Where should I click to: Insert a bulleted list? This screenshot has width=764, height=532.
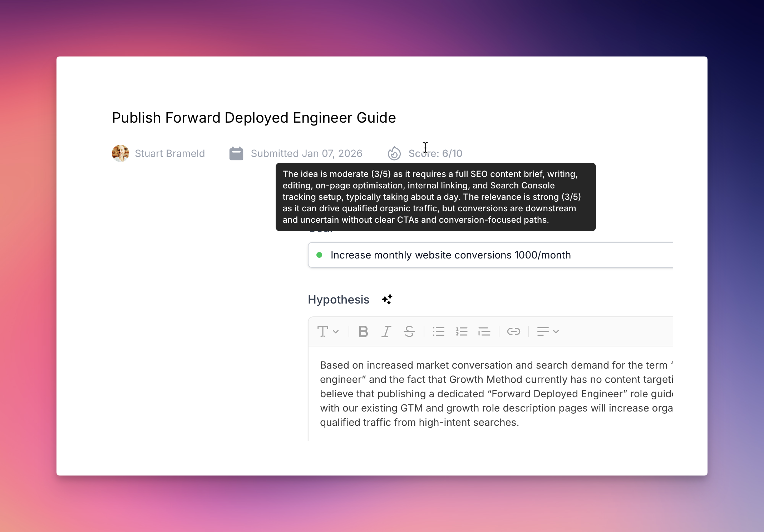click(x=438, y=331)
